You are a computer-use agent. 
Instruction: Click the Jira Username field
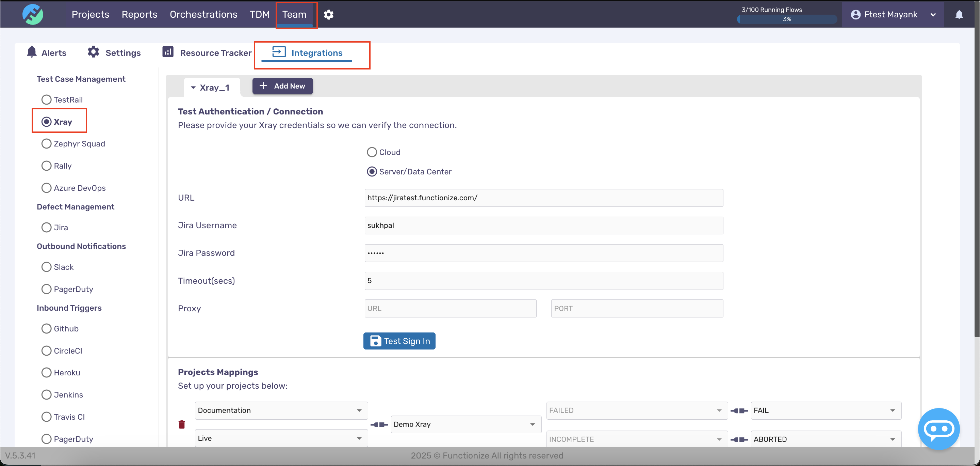(544, 226)
